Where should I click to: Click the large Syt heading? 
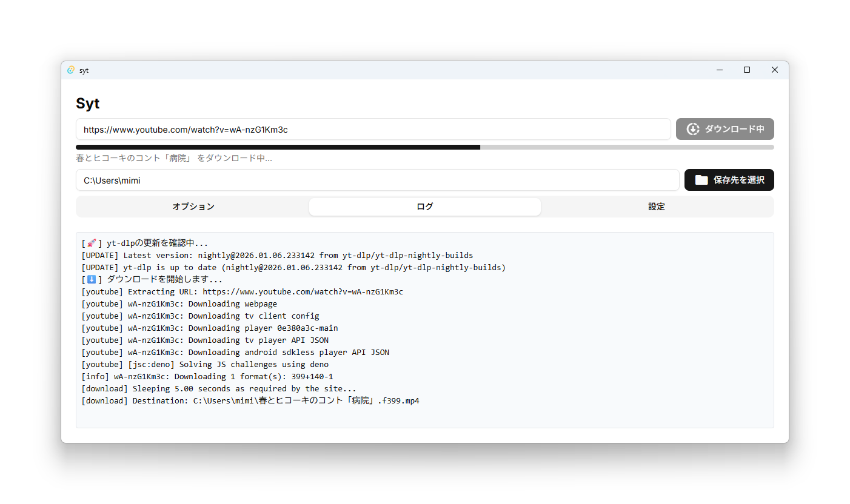click(88, 104)
